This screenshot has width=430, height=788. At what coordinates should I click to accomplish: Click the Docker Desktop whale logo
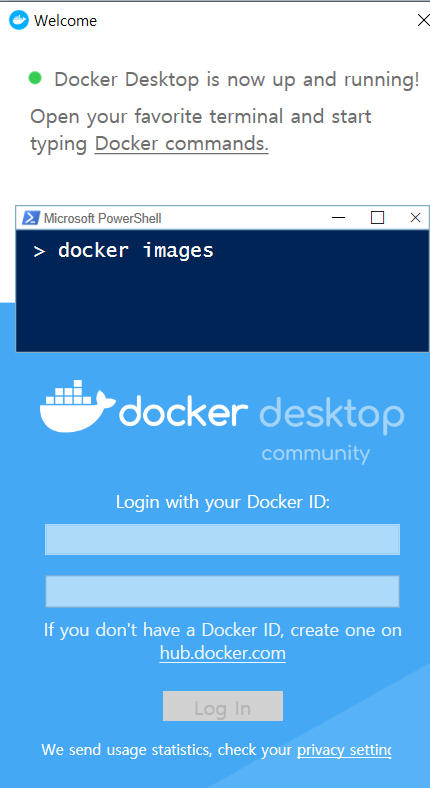77,406
